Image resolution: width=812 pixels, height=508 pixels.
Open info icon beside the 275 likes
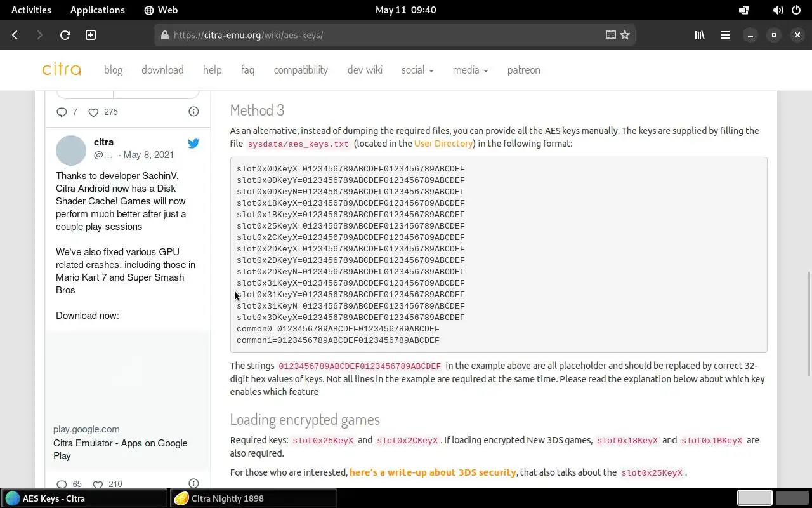[x=193, y=112]
